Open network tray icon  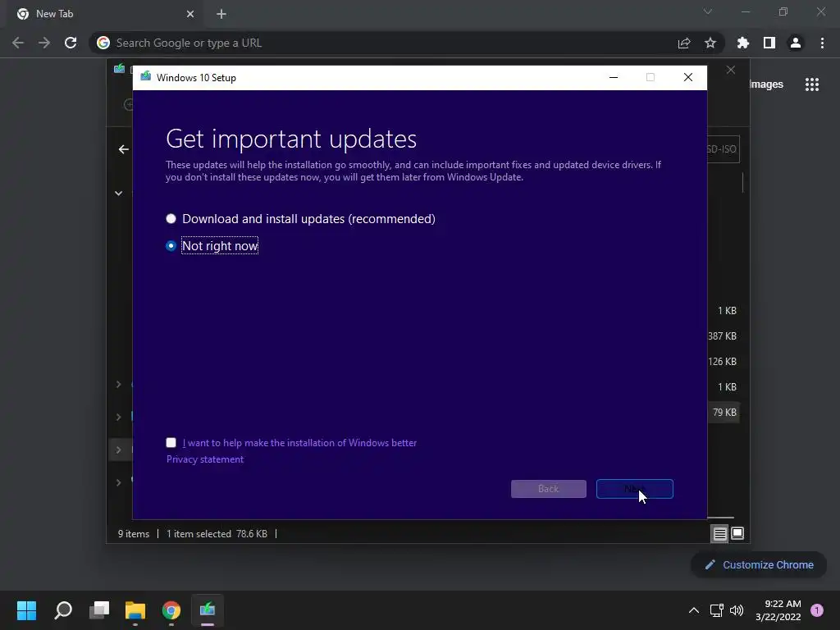tap(716, 610)
